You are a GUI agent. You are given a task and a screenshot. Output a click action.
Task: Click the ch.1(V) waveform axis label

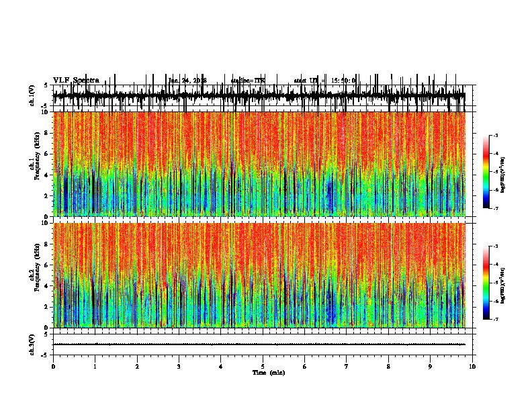tap(32, 95)
